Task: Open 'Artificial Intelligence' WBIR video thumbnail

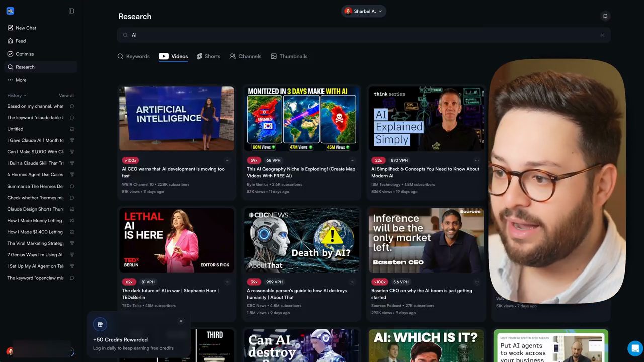Action: pos(177,119)
